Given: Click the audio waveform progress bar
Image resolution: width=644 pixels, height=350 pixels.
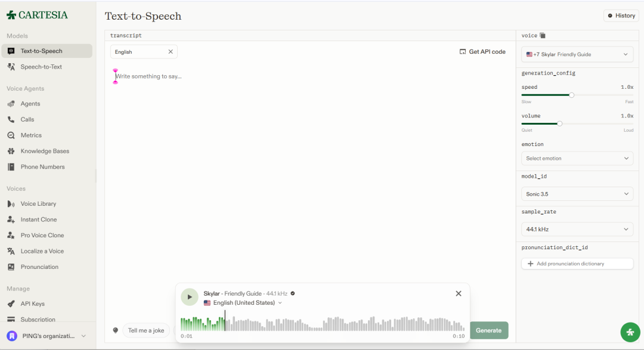Looking at the screenshot, I should (x=323, y=324).
